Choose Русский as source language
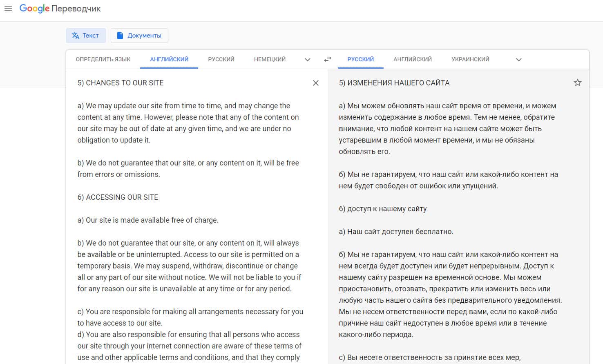The height and width of the screenshot is (364, 603). tap(221, 59)
